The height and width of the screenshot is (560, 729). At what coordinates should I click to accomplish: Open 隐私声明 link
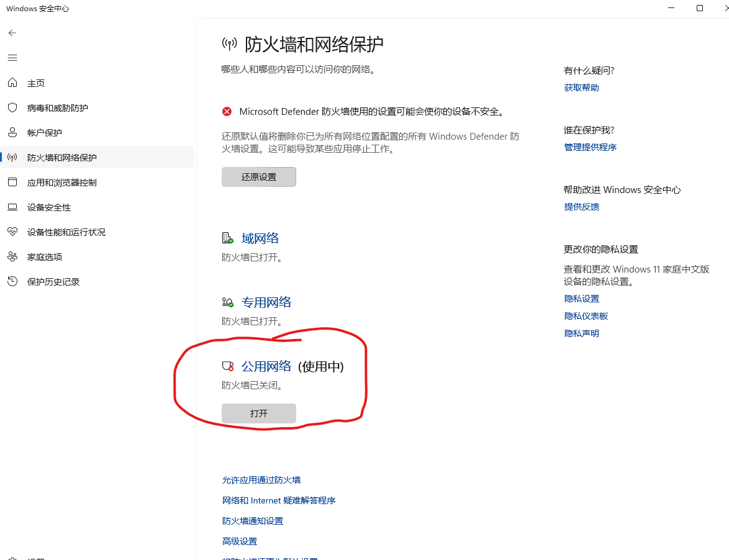(581, 333)
